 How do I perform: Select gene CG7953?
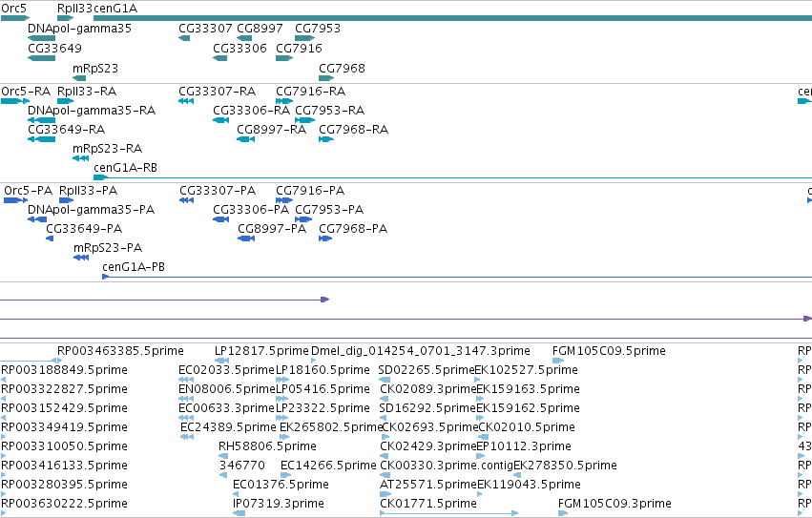click(305, 38)
